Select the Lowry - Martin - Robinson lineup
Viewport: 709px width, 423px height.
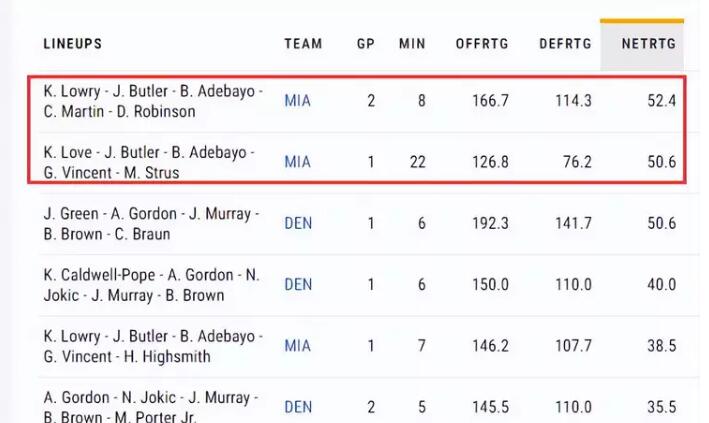[x=153, y=101]
